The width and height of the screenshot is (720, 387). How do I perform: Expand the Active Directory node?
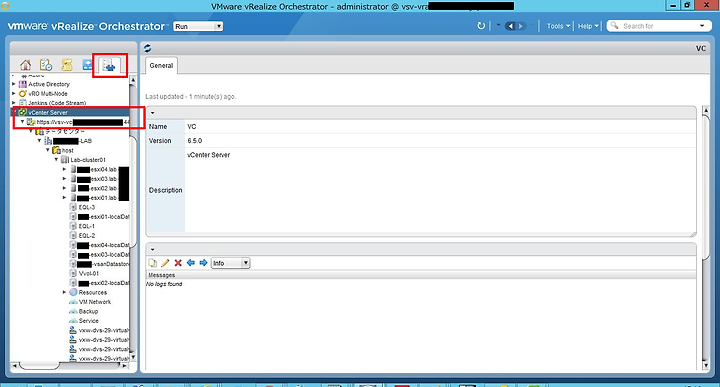tap(14, 84)
